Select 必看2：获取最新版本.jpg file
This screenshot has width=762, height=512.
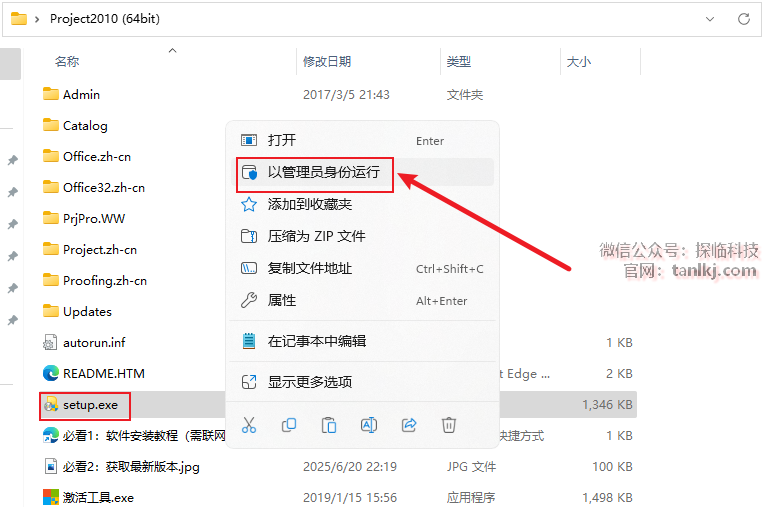[x=121, y=467]
